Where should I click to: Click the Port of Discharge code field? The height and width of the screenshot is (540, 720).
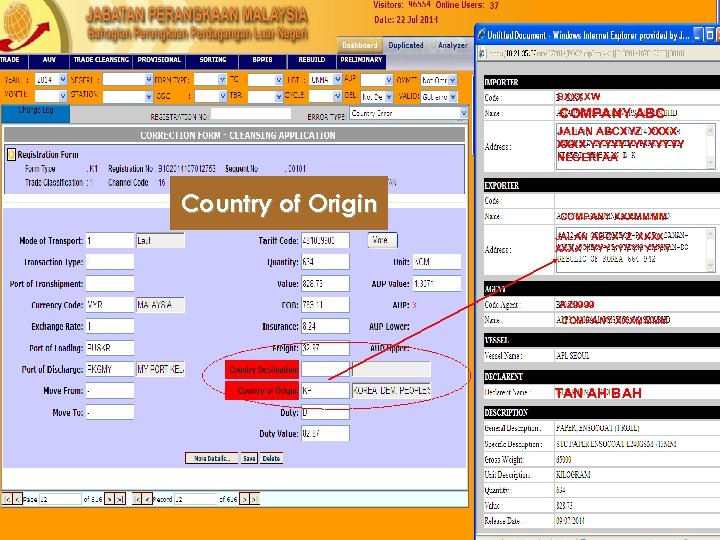[x=110, y=369]
